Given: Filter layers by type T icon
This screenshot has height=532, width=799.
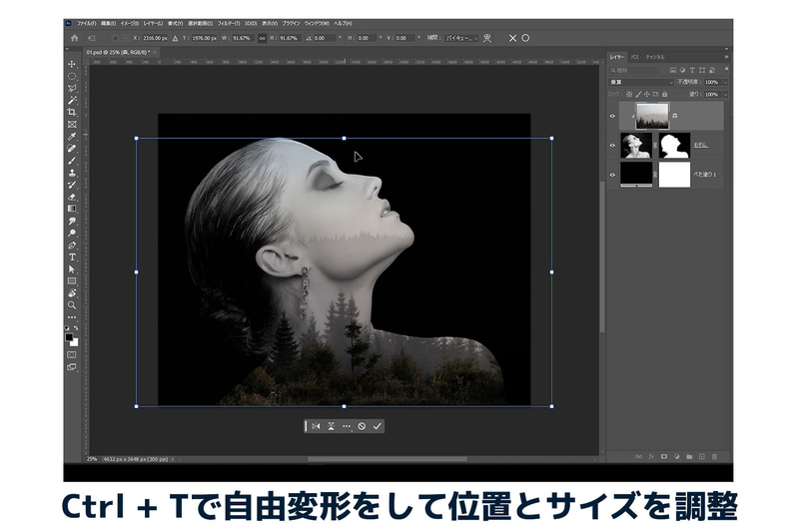Looking at the screenshot, I should pyautogui.click(x=692, y=70).
